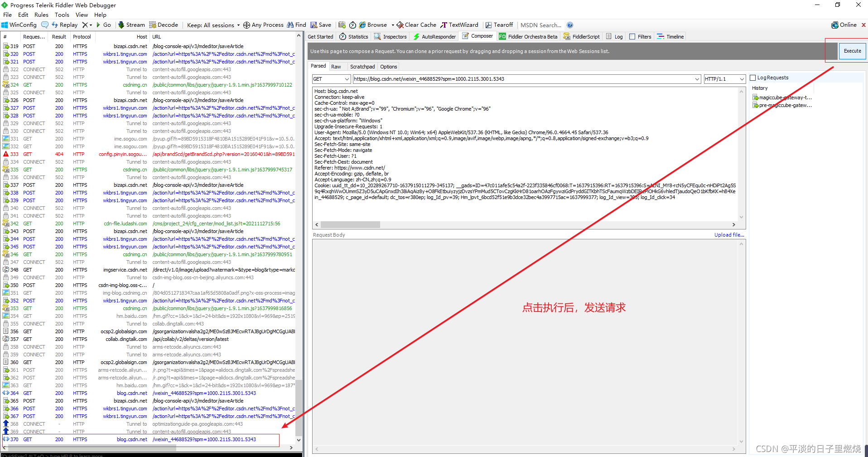Open the FiddlerScript tab
The height and width of the screenshot is (457, 868).
[581, 37]
